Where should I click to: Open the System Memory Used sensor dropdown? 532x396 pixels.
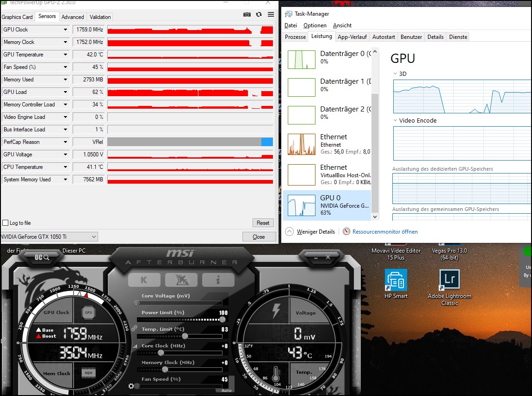[65, 179]
